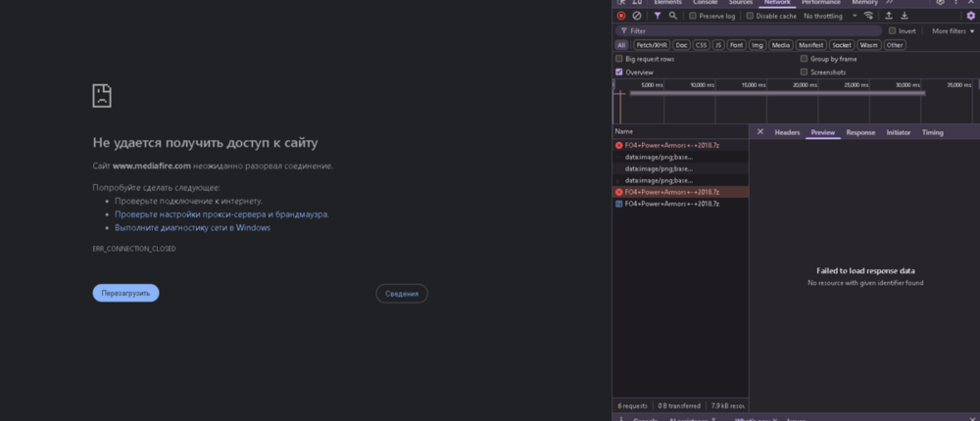Filter requests by Other type
The image size is (980, 421).
[x=895, y=45]
